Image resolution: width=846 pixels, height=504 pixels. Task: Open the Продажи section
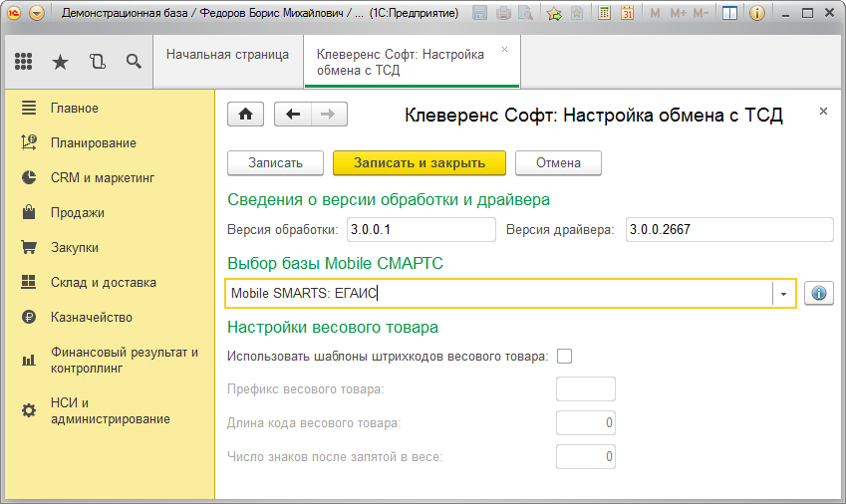pyautogui.click(x=78, y=212)
